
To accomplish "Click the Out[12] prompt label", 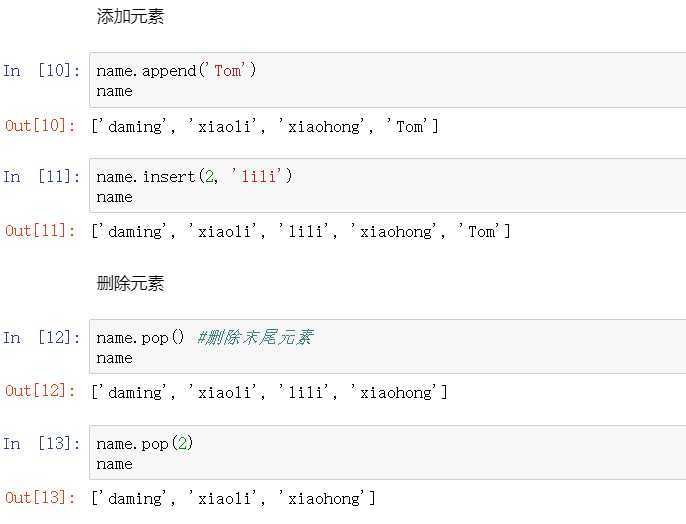I will (41, 391).
